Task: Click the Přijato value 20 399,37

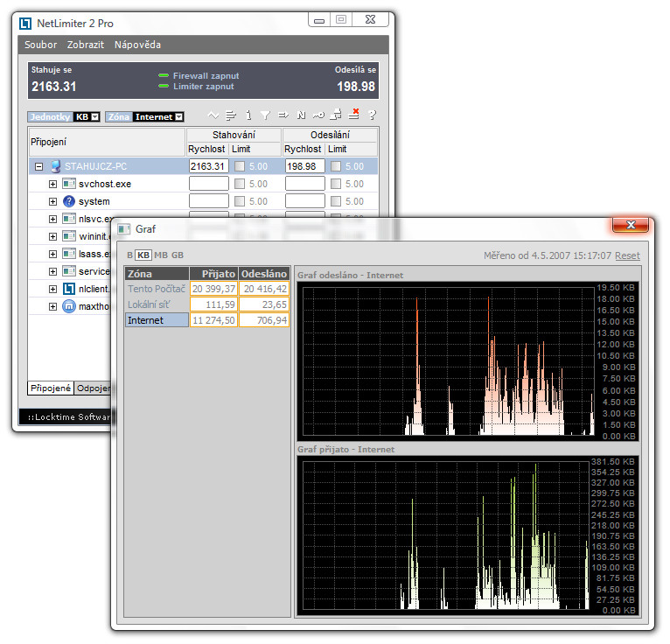Action: click(x=213, y=289)
